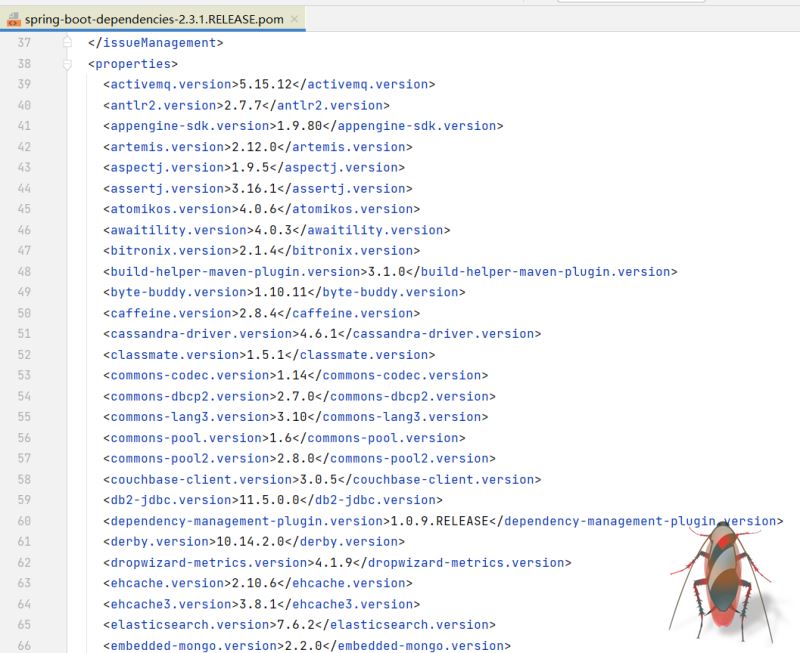Image resolution: width=800 pixels, height=653 pixels.
Task: Click the db2-jdbc.version value 11.5.0.0
Action: click(269, 500)
